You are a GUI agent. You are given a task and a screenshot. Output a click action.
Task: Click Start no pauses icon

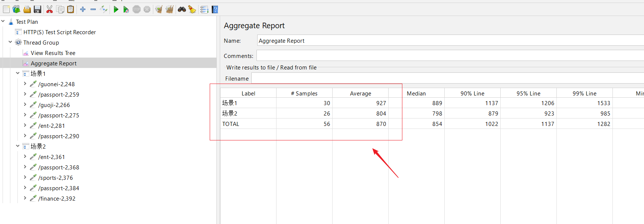pyautogui.click(x=126, y=9)
